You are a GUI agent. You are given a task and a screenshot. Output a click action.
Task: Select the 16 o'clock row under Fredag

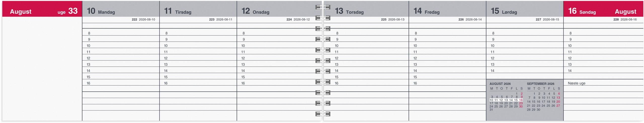447,83
